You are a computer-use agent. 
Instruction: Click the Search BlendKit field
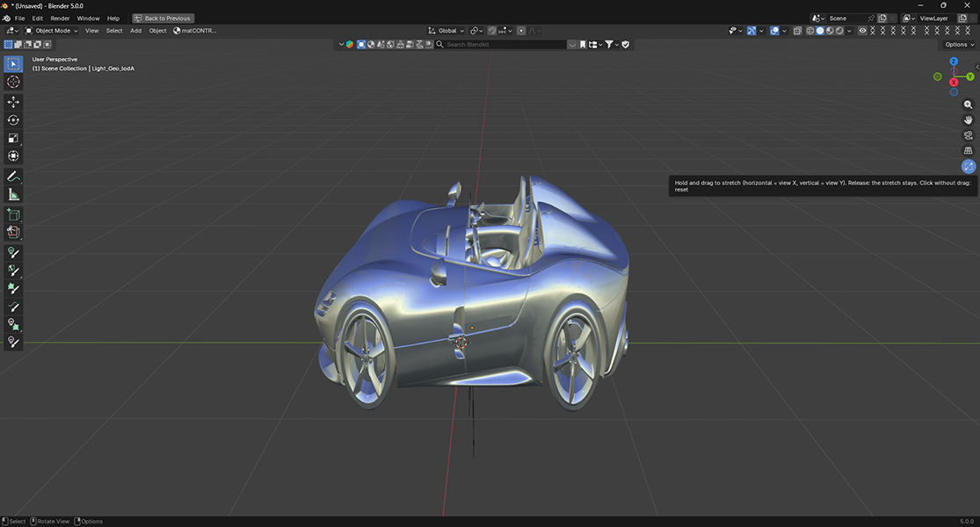[x=501, y=44]
